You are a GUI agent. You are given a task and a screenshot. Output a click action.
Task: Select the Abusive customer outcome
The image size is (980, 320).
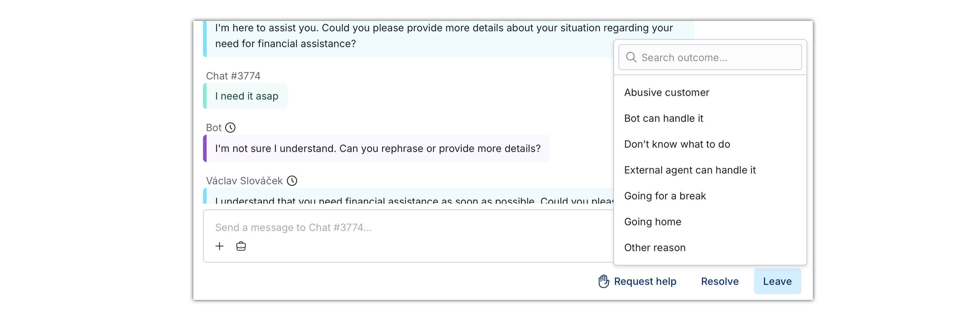(x=710, y=93)
